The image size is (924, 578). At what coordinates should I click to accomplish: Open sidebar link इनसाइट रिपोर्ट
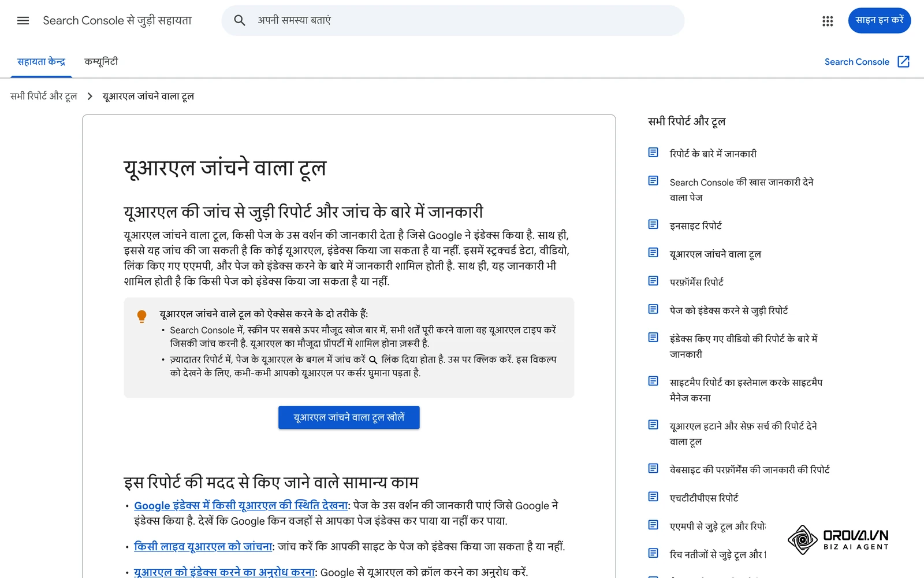[696, 225]
